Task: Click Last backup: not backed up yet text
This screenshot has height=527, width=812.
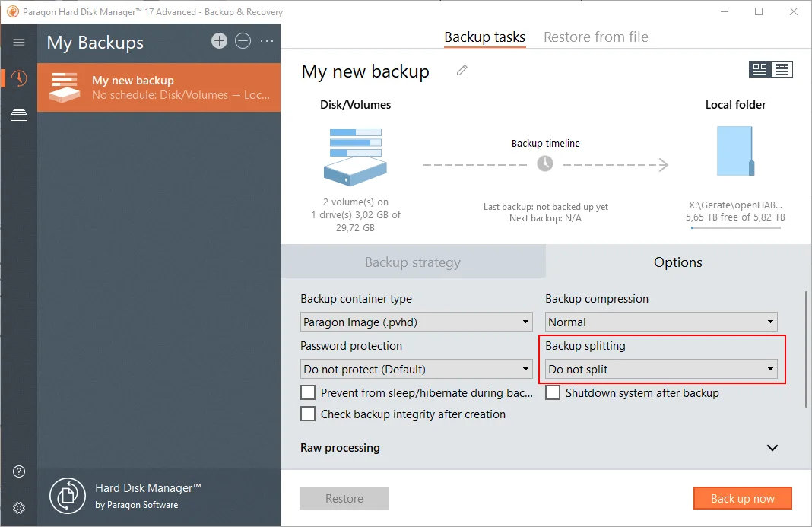Action: 545,207
